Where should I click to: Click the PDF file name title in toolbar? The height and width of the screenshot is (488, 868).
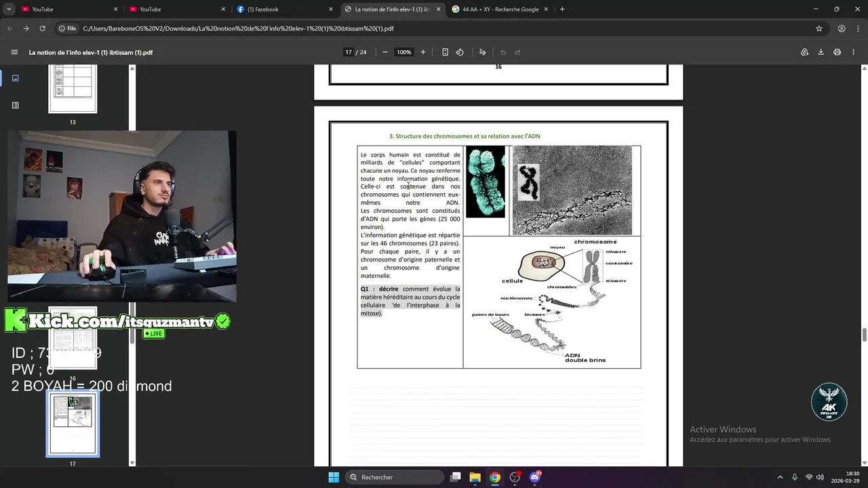coord(91,52)
